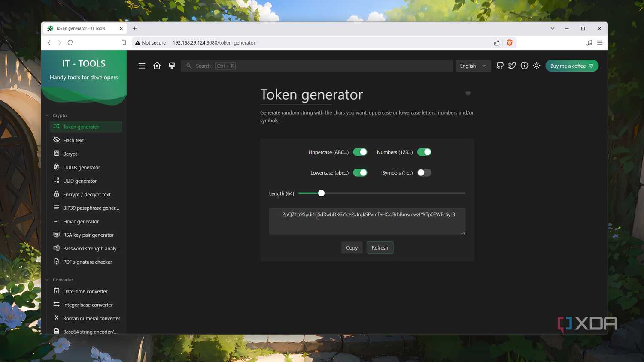Open the hamburger menu to toggle the sidebar
Screen dimensions: 644x362
[x=142, y=66]
